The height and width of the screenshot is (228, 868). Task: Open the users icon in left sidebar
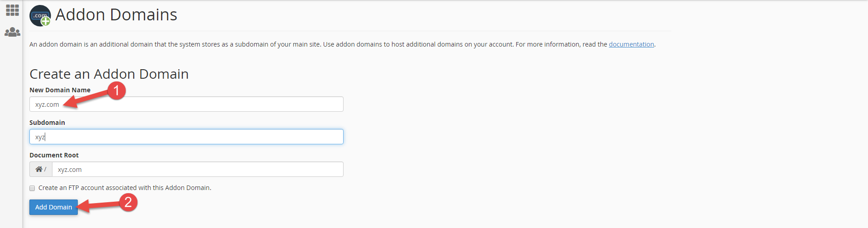coord(12,32)
